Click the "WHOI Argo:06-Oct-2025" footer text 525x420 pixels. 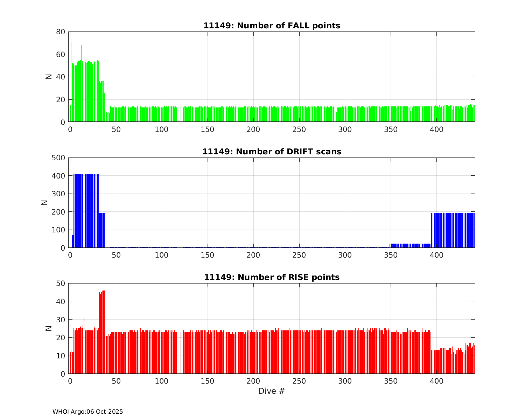87,412
